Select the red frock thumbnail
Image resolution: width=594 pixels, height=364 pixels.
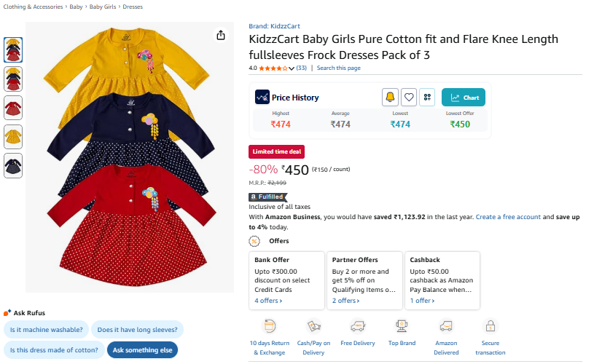click(x=13, y=108)
